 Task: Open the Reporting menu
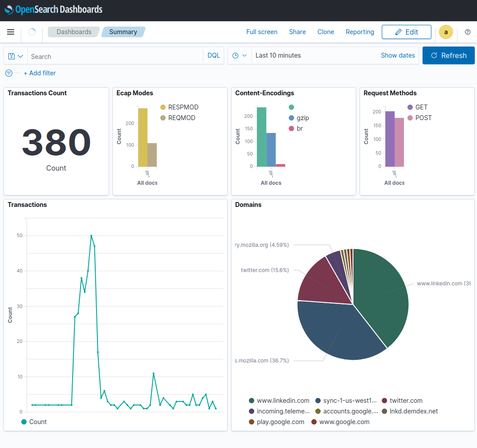360,32
